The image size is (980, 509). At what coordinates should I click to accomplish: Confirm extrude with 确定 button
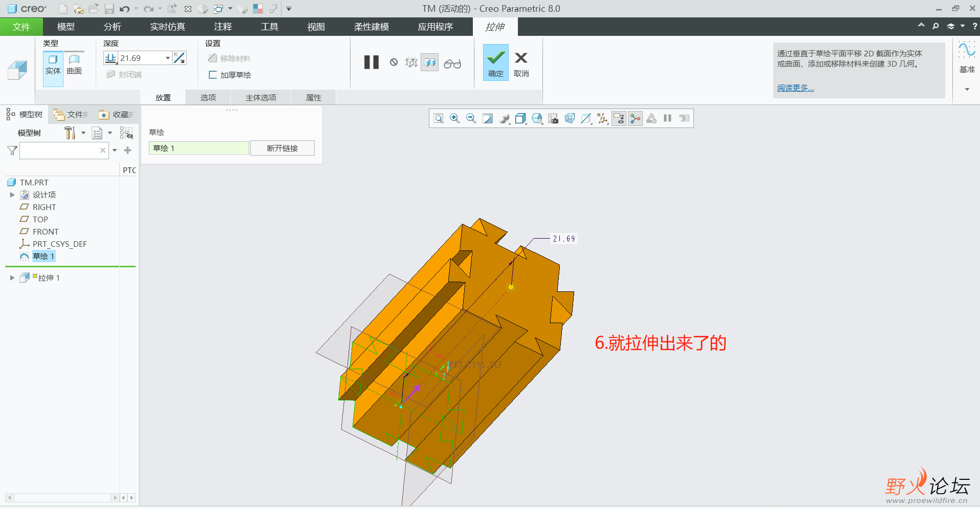click(x=496, y=62)
